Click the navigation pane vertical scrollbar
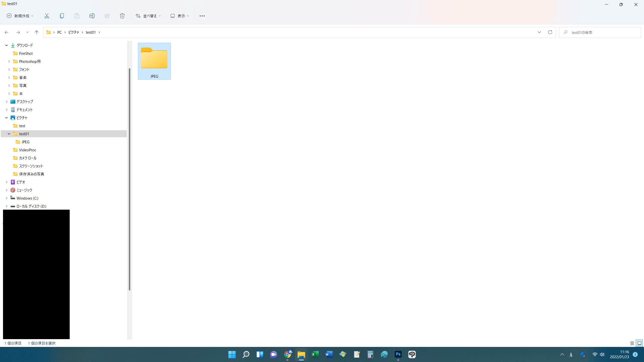Image resolution: width=644 pixels, height=362 pixels. (x=130, y=179)
